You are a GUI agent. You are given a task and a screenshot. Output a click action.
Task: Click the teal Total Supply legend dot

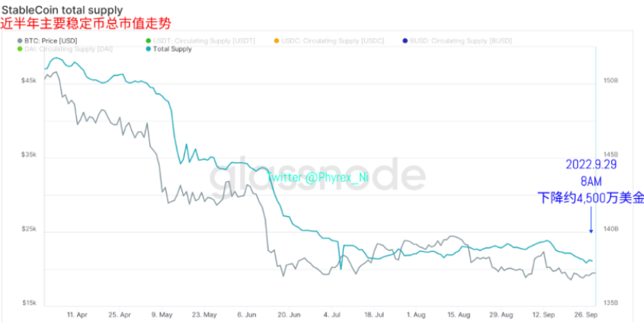coord(149,49)
